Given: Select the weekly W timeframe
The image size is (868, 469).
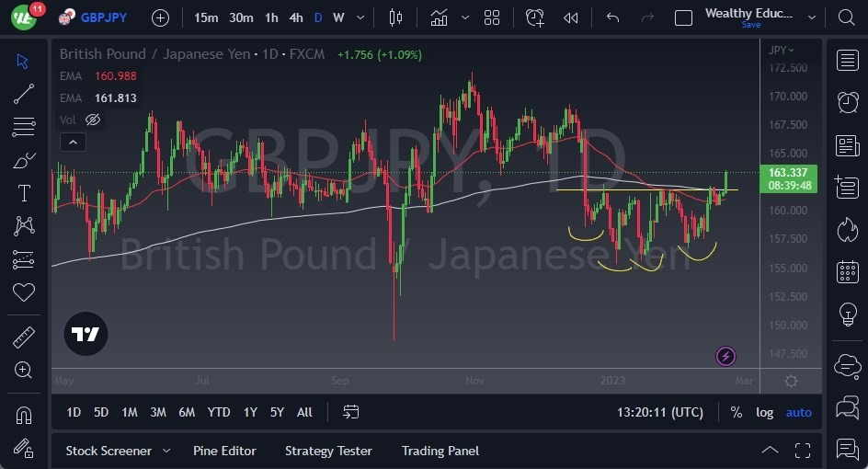Looking at the screenshot, I should coord(338,17).
